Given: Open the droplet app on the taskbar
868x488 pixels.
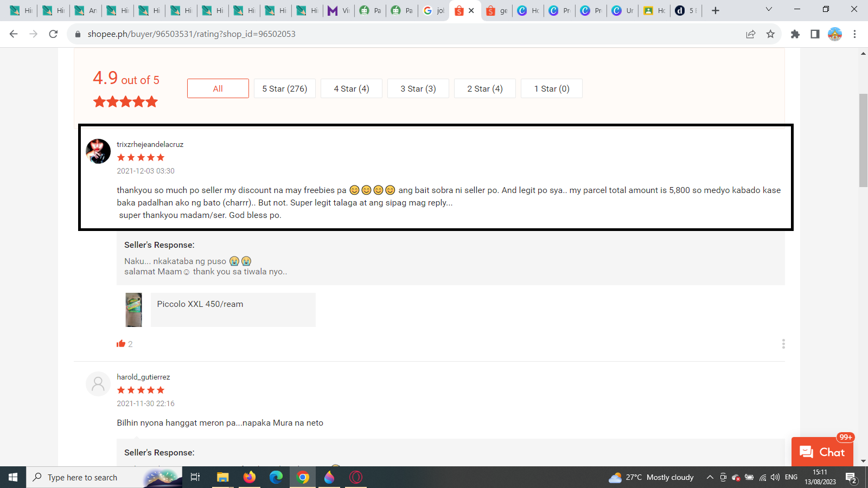Looking at the screenshot, I should pyautogui.click(x=329, y=477).
